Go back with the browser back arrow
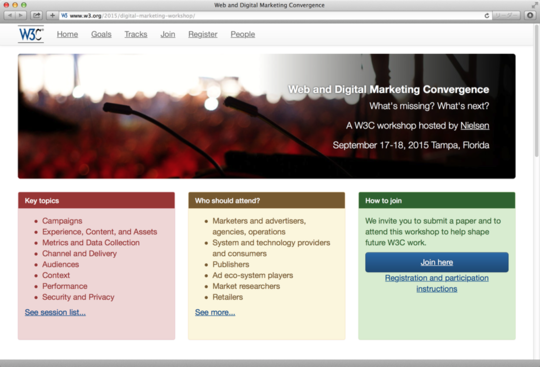Viewport: 540px width, 367px height. (x=9, y=15)
